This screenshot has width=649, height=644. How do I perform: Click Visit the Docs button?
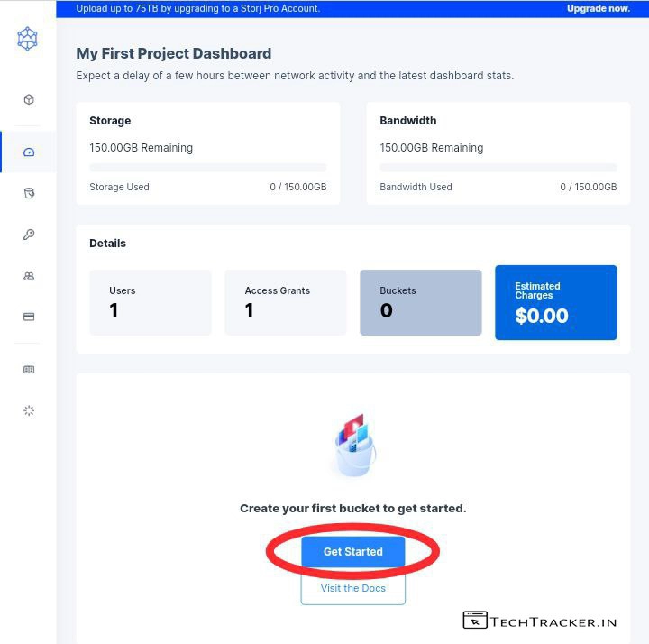(352, 588)
